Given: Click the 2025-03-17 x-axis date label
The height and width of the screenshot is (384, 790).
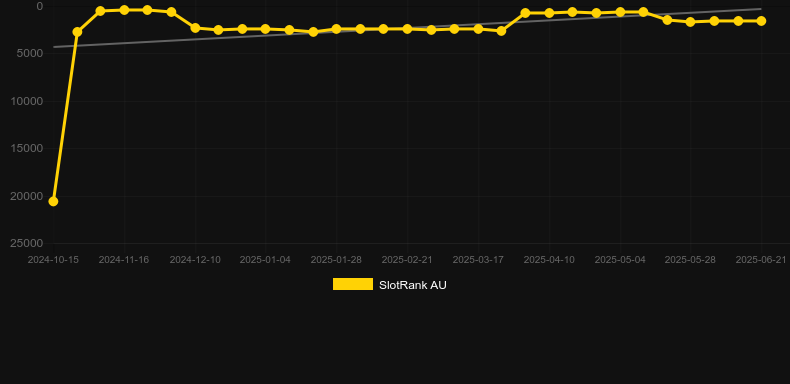Looking at the screenshot, I should coord(478,260).
